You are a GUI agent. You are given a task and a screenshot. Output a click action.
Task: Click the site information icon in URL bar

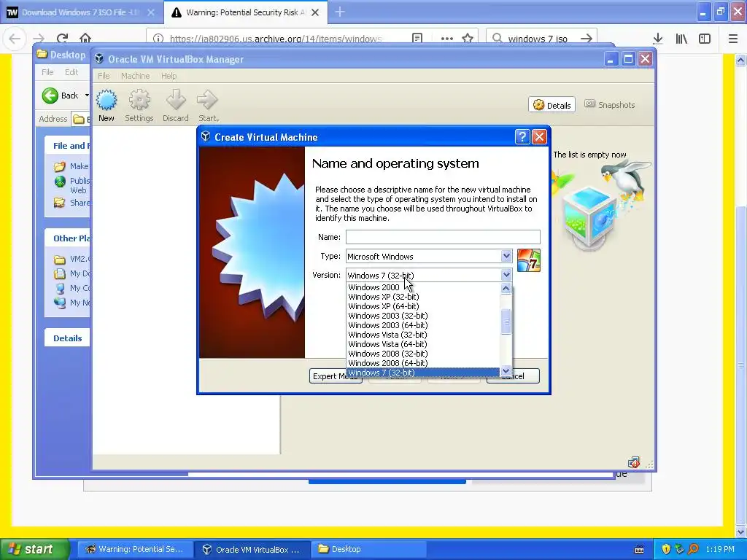pos(158,38)
